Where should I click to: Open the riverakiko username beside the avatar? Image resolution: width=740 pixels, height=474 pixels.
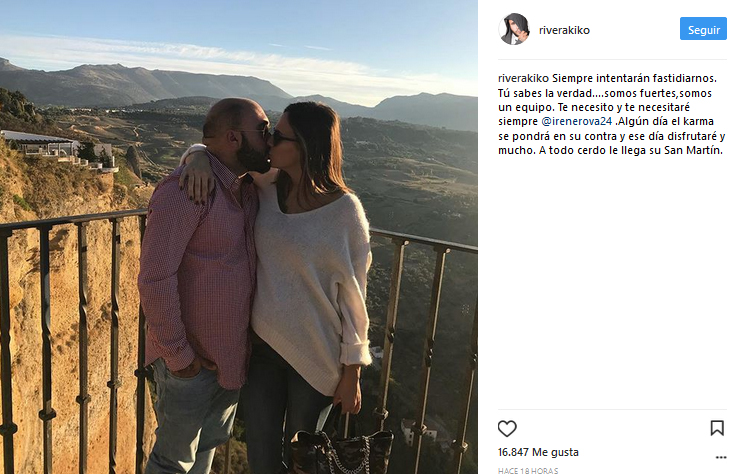tap(564, 30)
